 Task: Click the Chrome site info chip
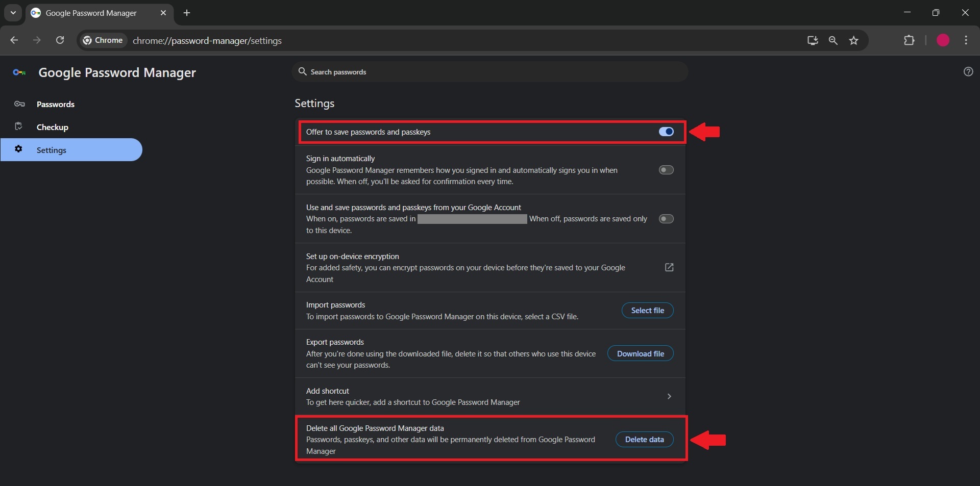pyautogui.click(x=103, y=40)
